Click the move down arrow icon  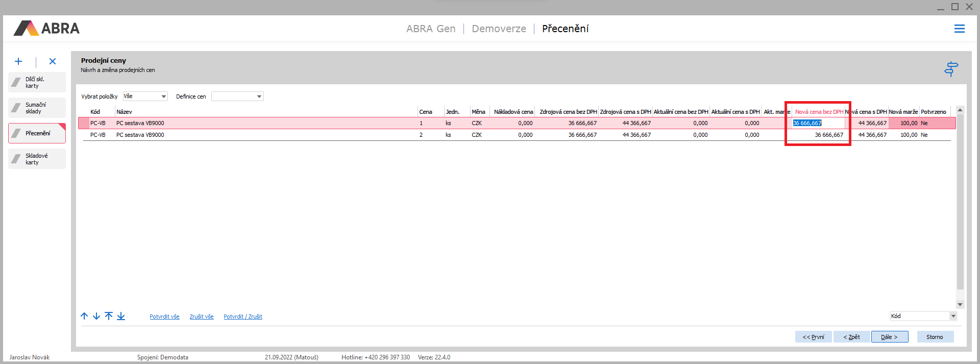click(96, 316)
